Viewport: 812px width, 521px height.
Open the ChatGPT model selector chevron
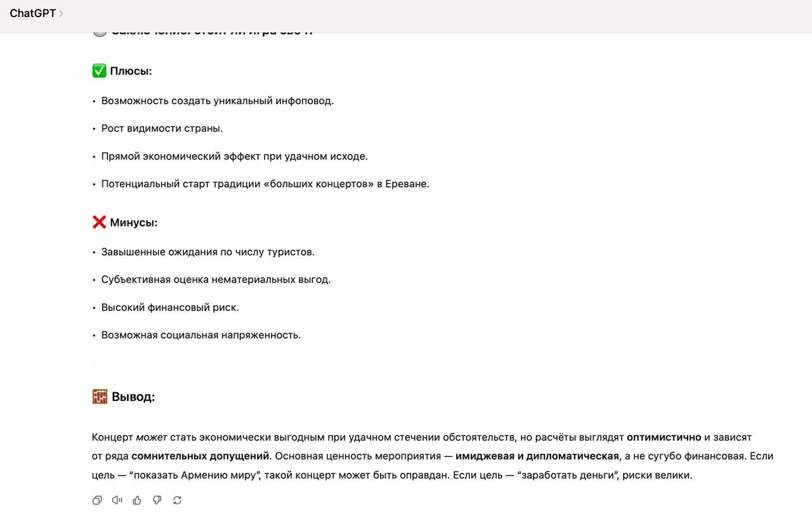(x=61, y=13)
